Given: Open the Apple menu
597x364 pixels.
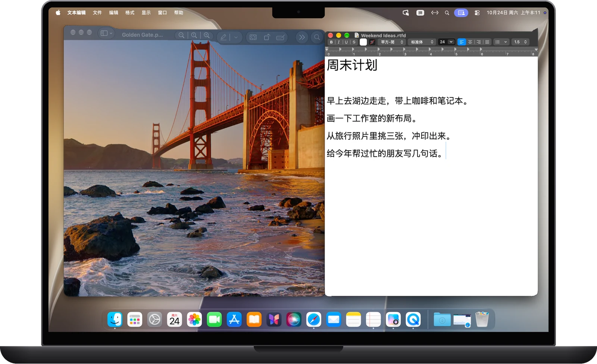Looking at the screenshot, I should click(x=58, y=13).
